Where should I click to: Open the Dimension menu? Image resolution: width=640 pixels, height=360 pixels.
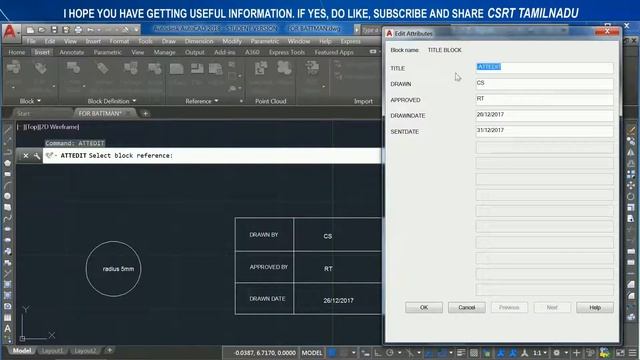[x=199, y=41]
